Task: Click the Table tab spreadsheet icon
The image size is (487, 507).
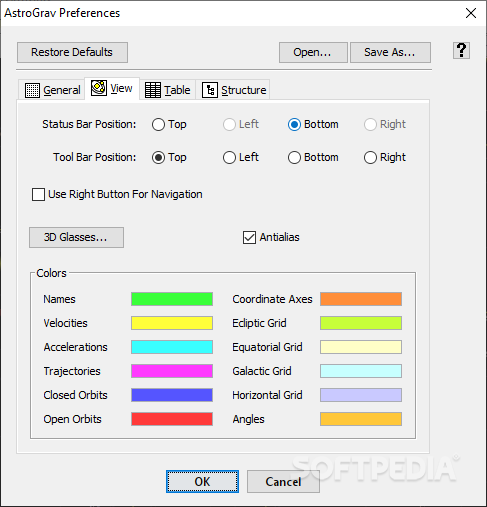Action: point(153,90)
